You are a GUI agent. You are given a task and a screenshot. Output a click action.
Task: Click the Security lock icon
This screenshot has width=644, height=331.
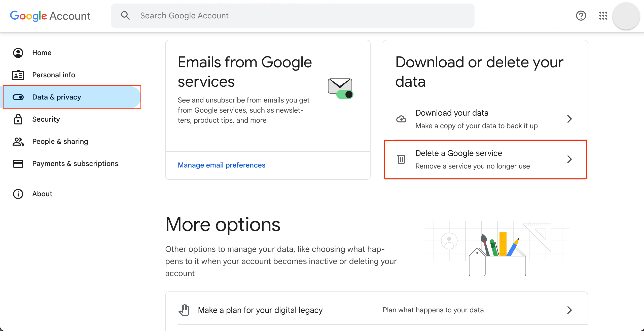tap(18, 119)
